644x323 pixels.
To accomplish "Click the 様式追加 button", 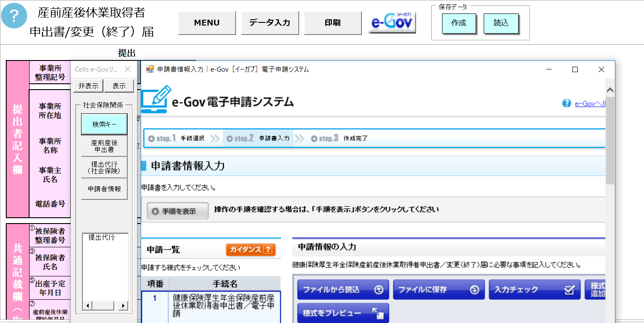I will (x=596, y=290).
